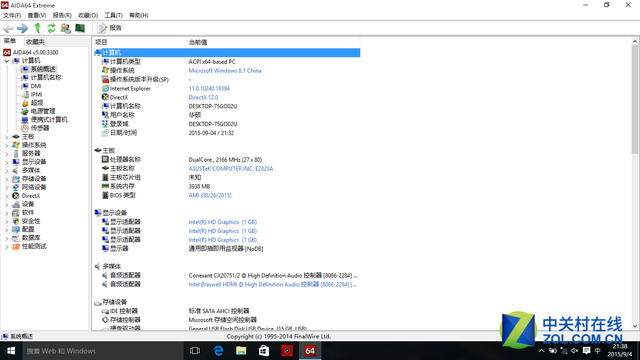Image resolution: width=640 pixels, height=360 pixels.
Task: Select the 系统内存 row
Action: 227,187
